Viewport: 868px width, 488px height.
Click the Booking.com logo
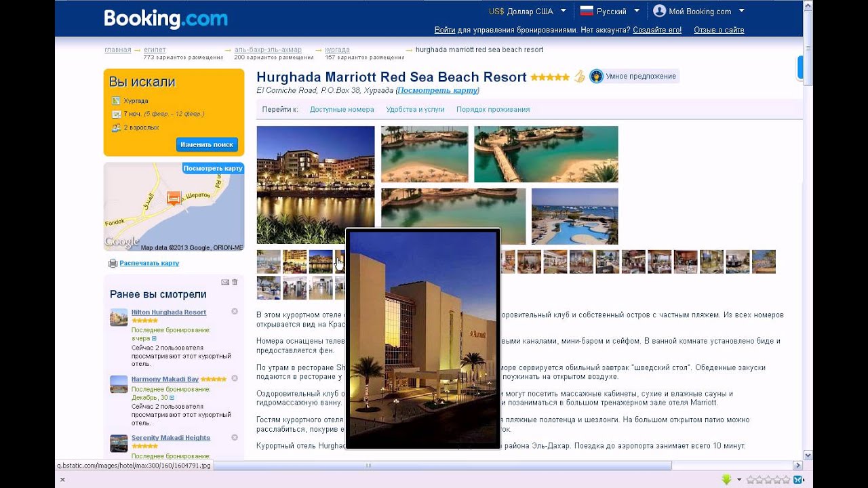(165, 18)
